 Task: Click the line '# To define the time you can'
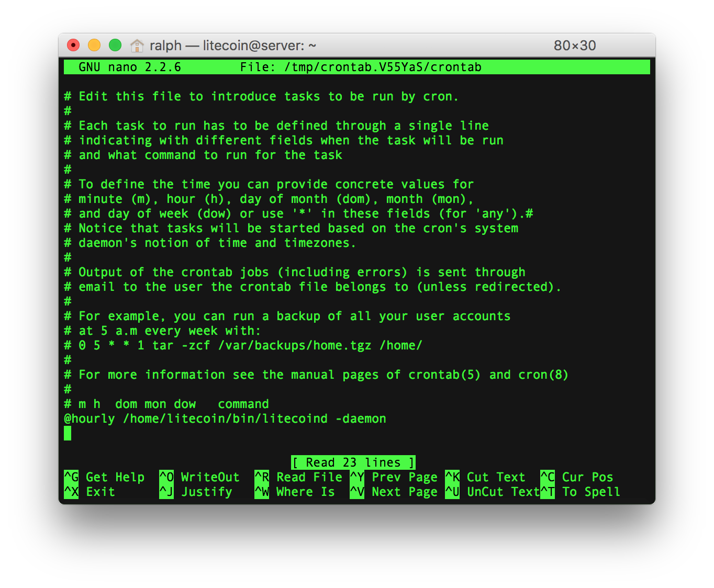click(269, 184)
